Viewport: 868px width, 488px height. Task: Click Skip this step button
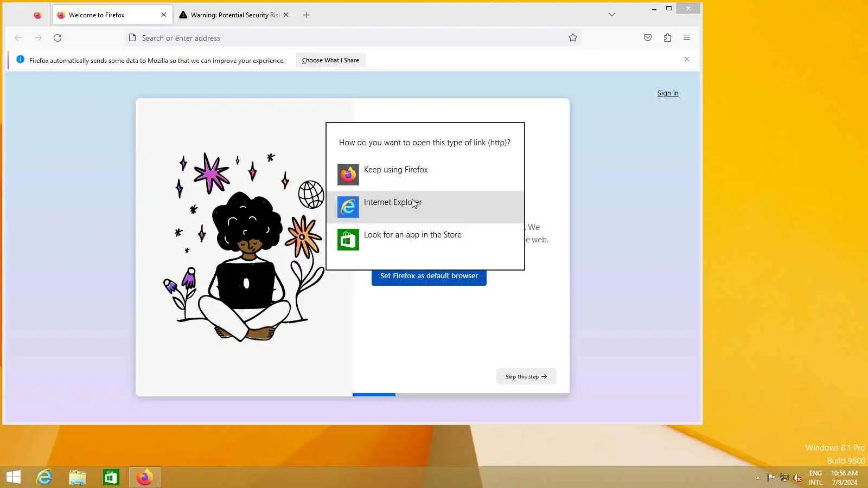pyautogui.click(x=526, y=376)
